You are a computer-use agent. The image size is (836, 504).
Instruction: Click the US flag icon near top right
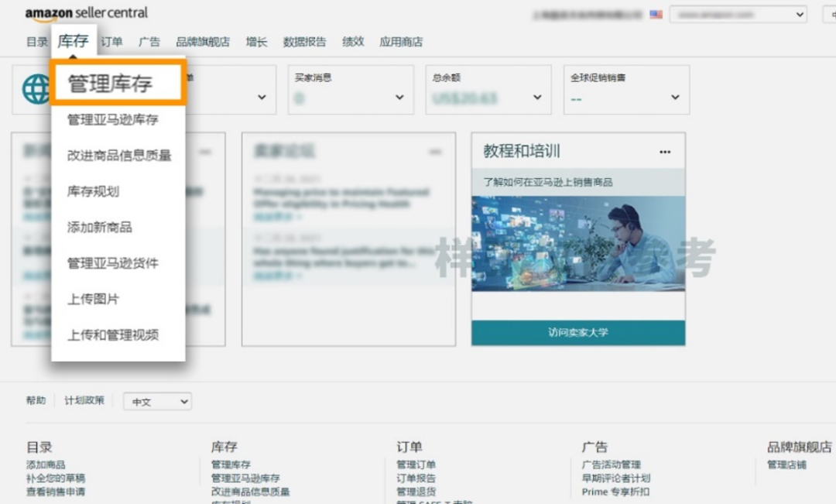coord(654,13)
